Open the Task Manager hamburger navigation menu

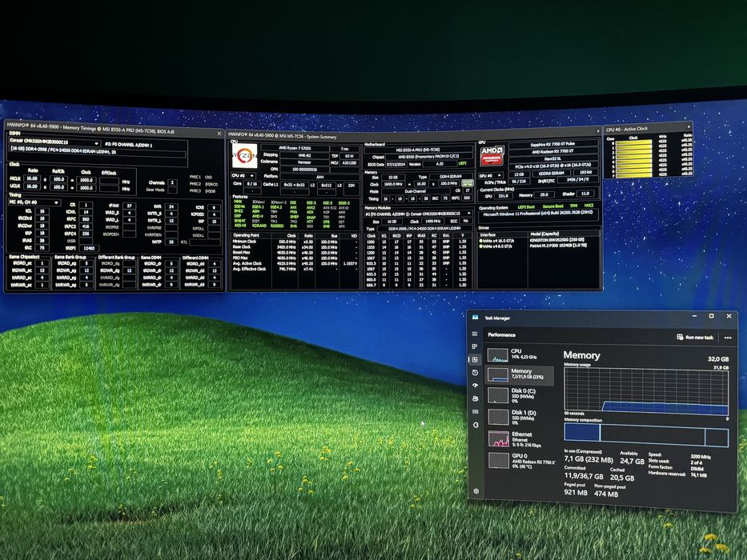[475, 334]
